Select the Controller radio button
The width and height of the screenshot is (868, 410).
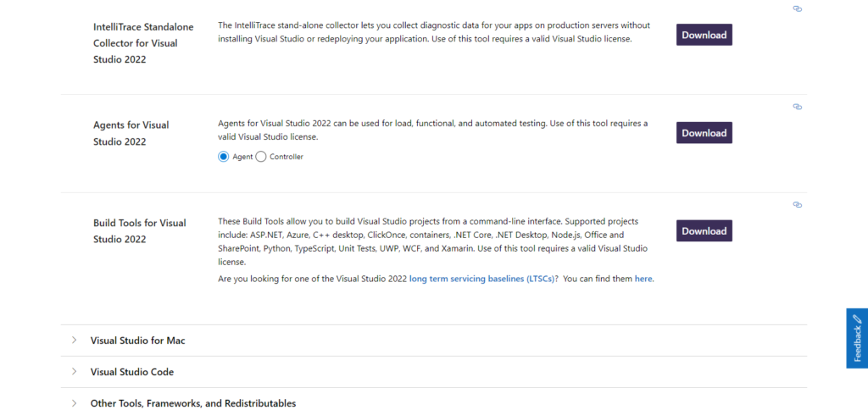coord(261,157)
